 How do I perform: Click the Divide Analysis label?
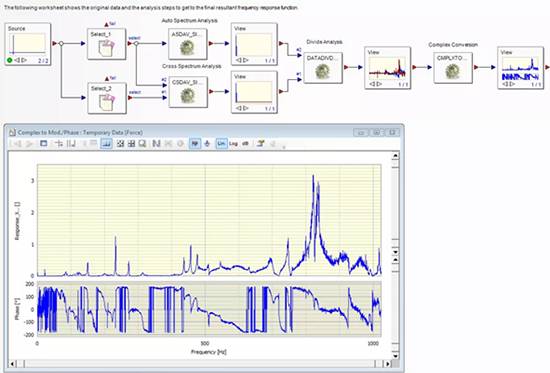[324, 42]
